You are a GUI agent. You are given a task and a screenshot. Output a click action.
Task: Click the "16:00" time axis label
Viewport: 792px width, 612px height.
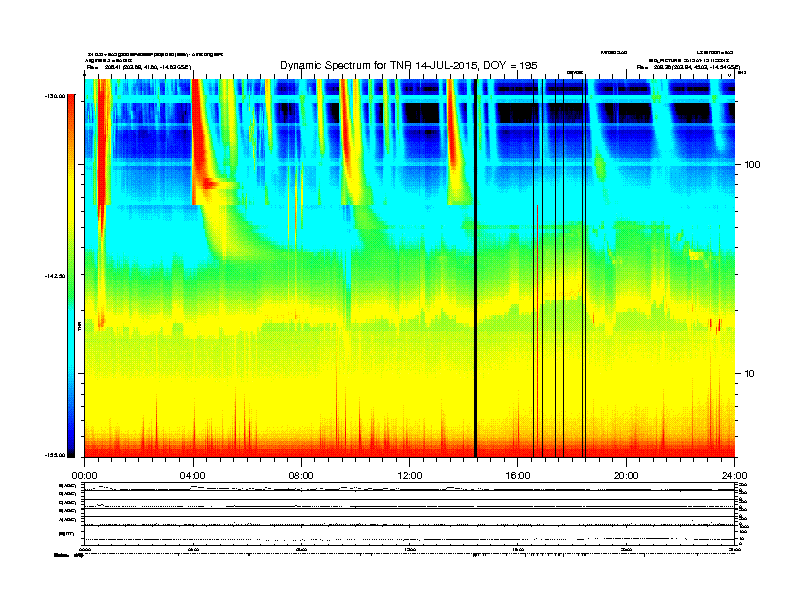click(518, 476)
